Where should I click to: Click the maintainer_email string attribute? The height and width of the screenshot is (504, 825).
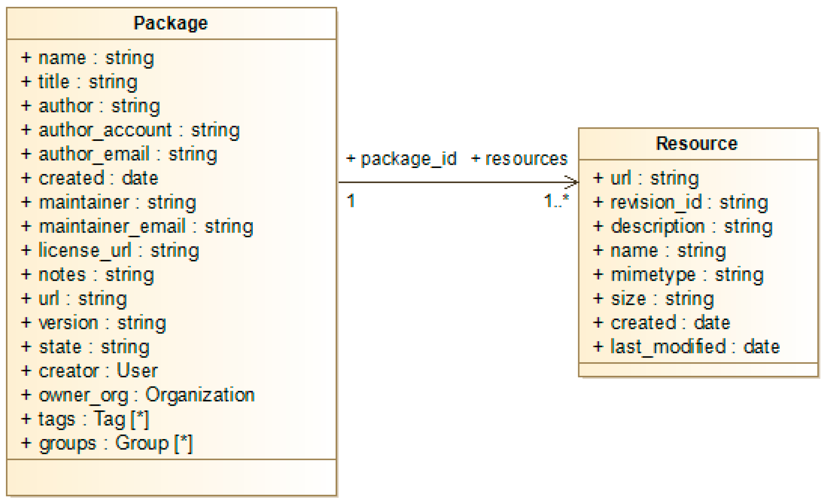[x=137, y=227]
